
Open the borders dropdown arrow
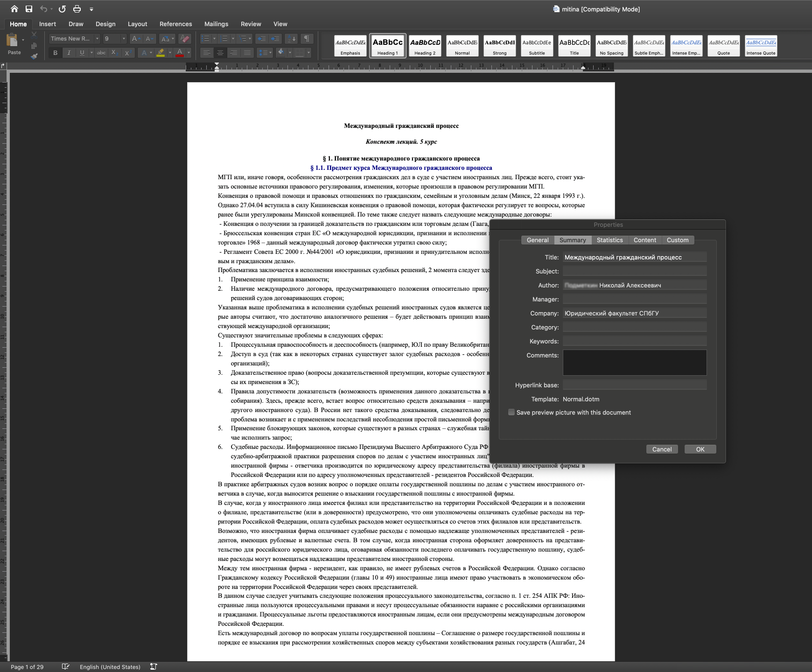pos(308,53)
